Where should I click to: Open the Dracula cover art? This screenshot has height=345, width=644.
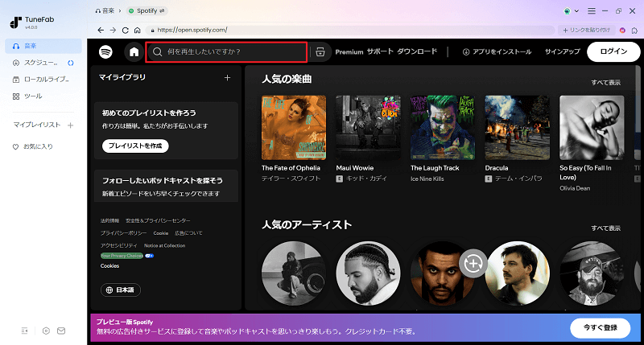(x=517, y=128)
